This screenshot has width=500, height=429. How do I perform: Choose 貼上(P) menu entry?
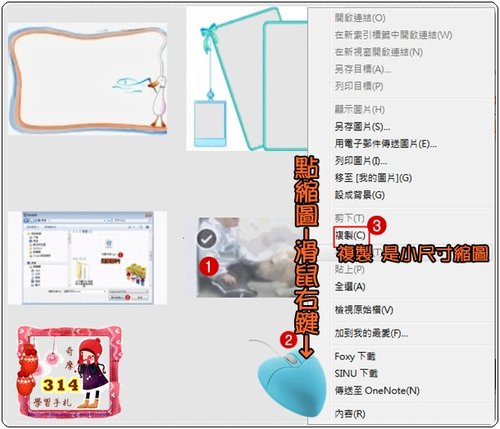click(349, 269)
